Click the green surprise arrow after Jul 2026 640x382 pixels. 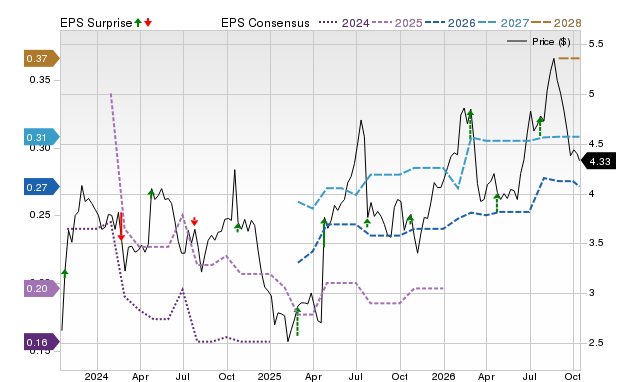coord(540,127)
